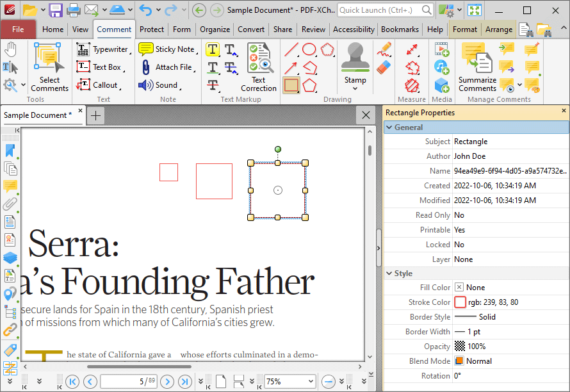The width and height of the screenshot is (570, 392).
Task: Open the Accessibility tab
Action: [x=354, y=29]
